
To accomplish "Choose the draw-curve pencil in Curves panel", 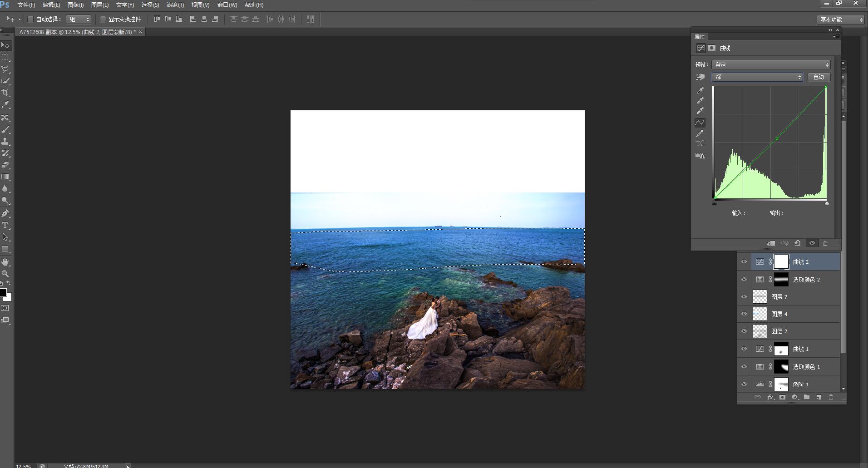I will point(700,133).
